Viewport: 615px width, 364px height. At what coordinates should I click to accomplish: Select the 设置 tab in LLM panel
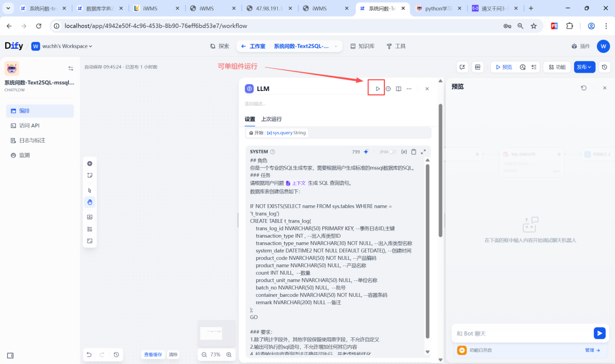point(250,119)
